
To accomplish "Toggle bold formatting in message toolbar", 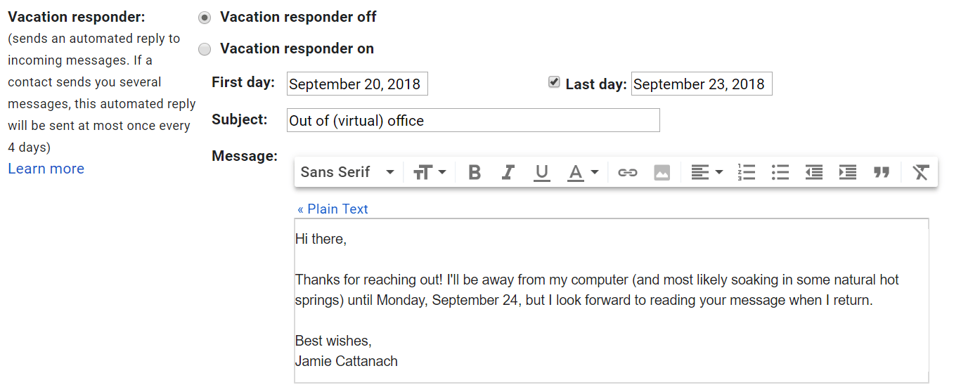I will (475, 172).
